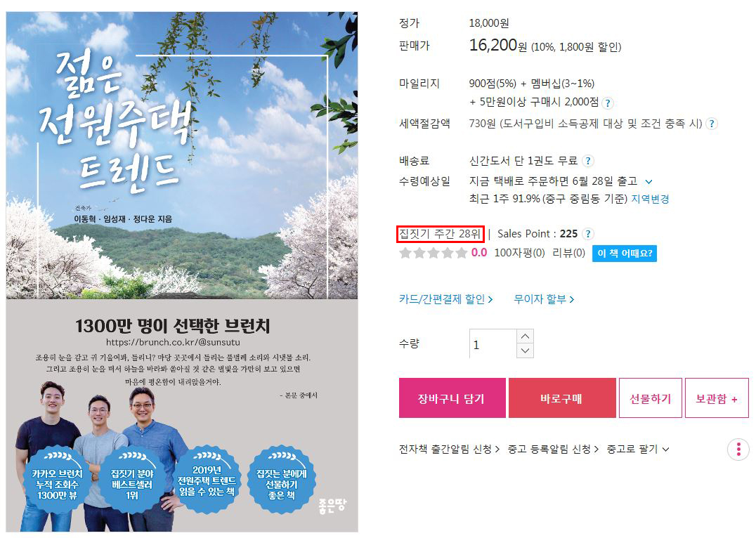The width and height of the screenshot is (756, 538).
Task: Click the 이 책 어때요? button
Action: pos(625,253)
